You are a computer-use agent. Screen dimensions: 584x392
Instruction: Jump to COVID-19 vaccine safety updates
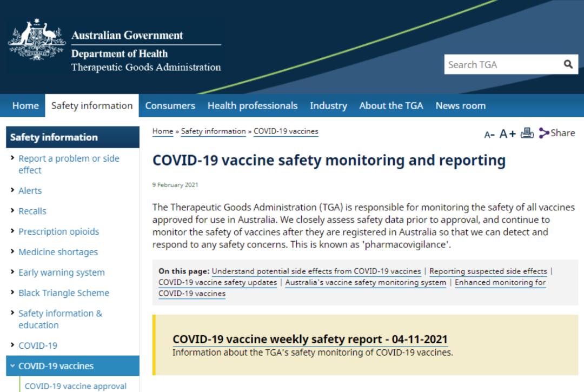(x=217, y=283)
